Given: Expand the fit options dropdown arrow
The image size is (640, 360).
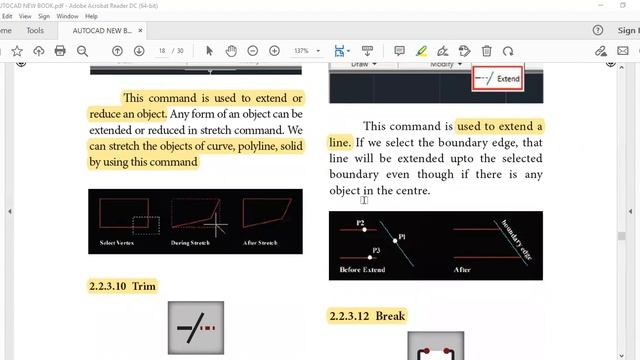Looking at the screenshot, I should [348, 51].
